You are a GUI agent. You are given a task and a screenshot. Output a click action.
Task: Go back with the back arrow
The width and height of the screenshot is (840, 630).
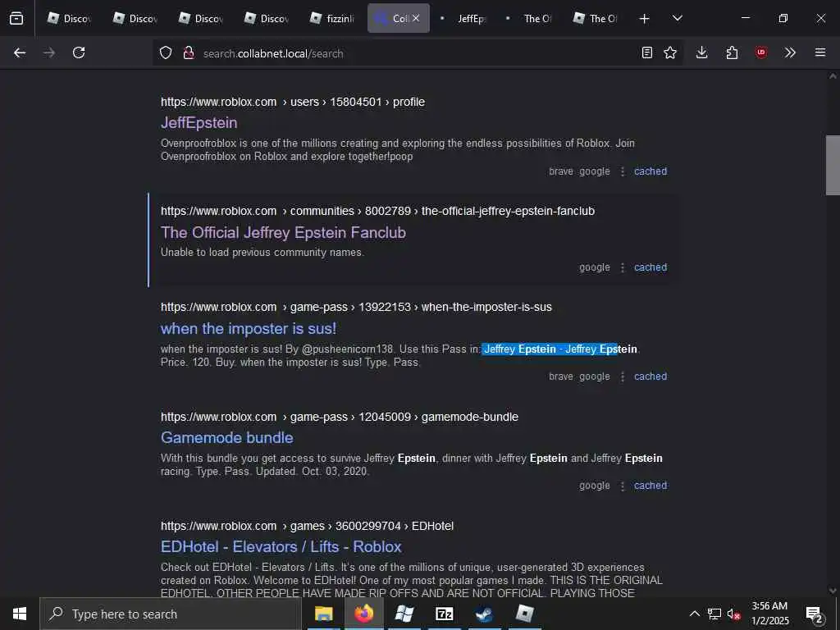[x=20, y=52]
